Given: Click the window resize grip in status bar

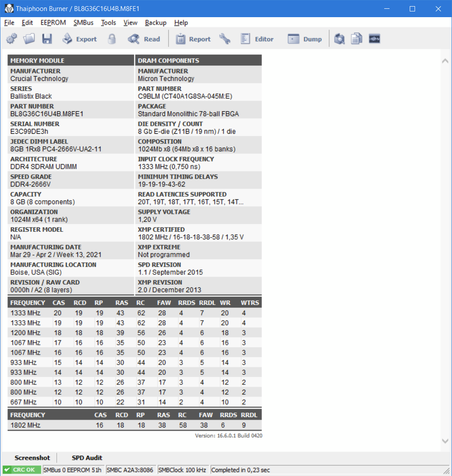Looking at the screenshot, I should [x=446, y=471].
